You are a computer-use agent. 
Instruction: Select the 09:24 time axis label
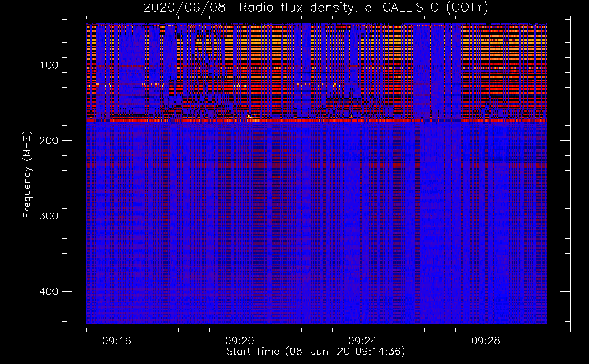point(363,341)
